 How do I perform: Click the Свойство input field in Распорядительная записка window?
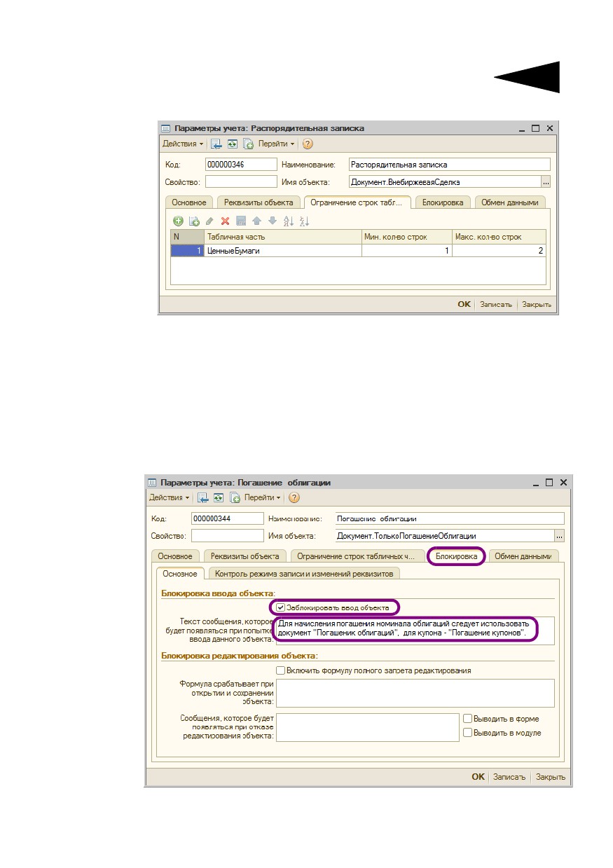point(242,182)
